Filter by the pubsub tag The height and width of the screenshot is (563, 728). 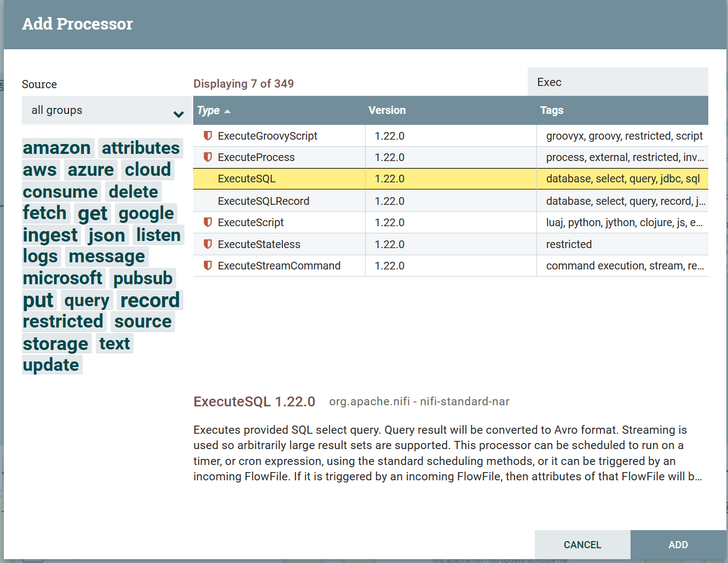143,278
